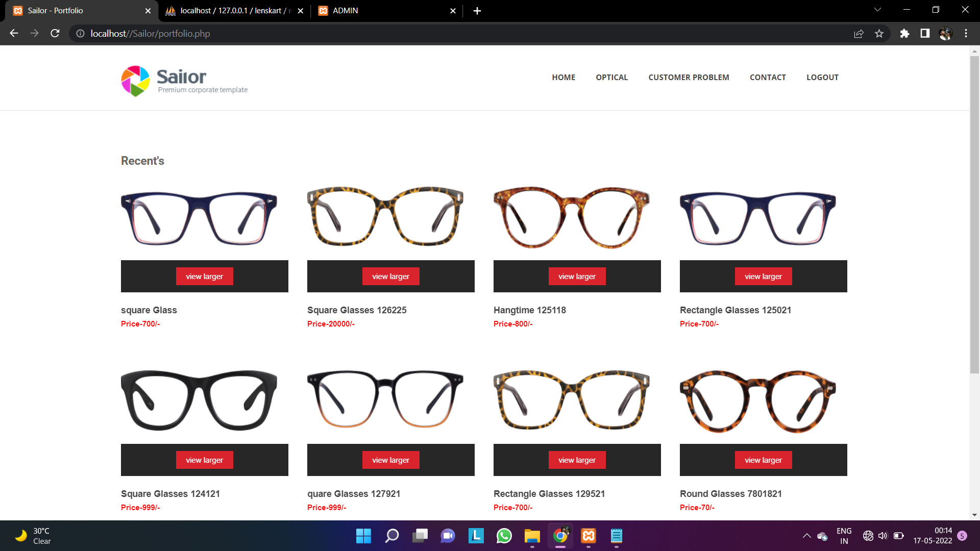980x551 pixels.
Task: Open the Windows Start menu
Action: pos(363,536)
